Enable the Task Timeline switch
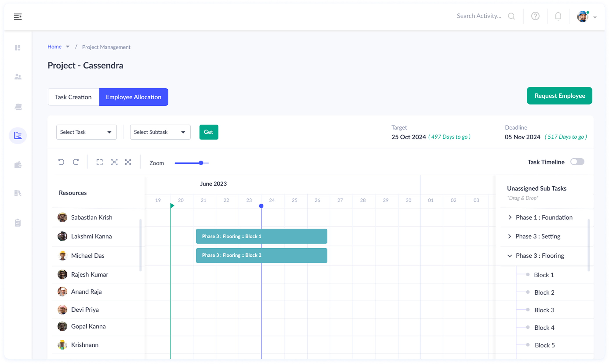The height and width of the screenshot is (364, 609). 577,162
